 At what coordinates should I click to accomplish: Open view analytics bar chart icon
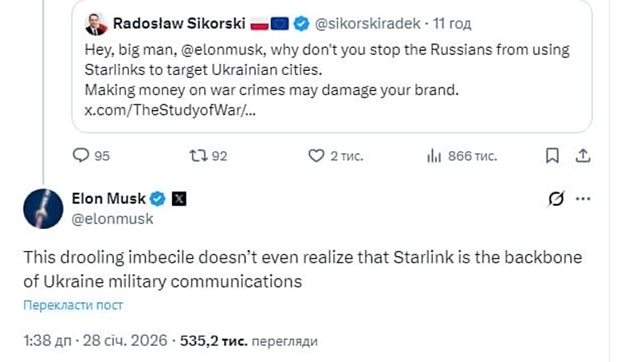434,155
